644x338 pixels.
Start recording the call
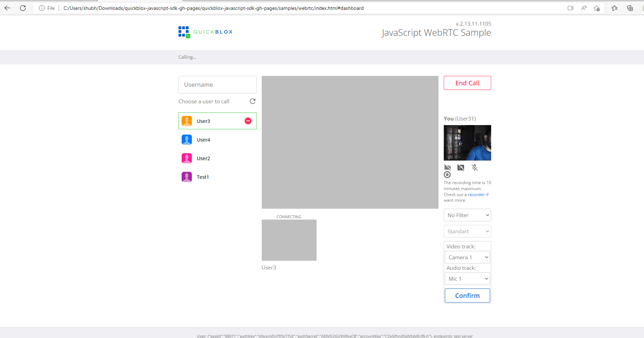coord(447,175)
